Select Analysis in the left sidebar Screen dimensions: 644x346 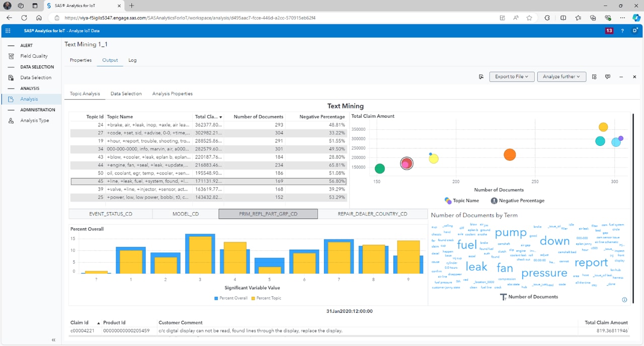[x=30, y=99]
